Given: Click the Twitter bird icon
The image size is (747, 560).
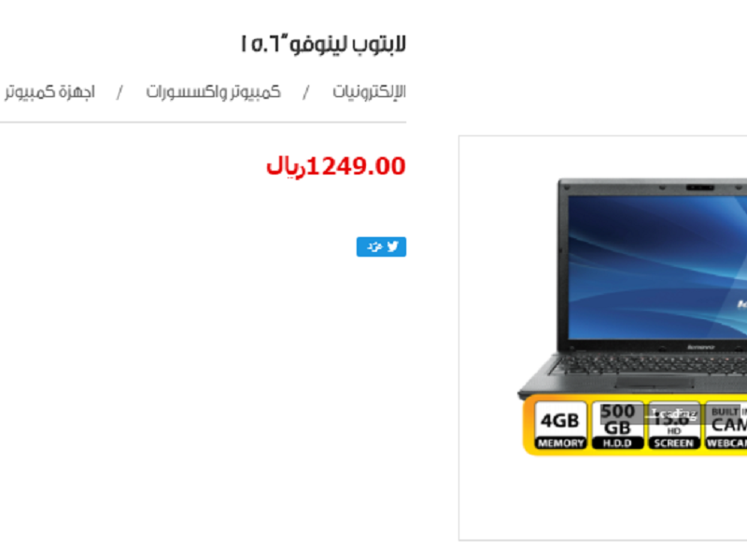Looking at the screenshot, I should click(392, 246).
